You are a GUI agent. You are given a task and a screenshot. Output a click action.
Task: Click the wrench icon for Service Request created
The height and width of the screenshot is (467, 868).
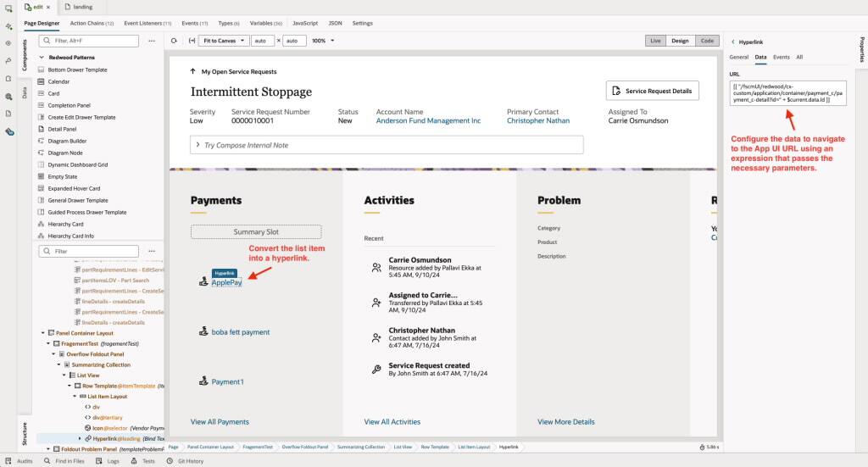(x=376, y=369)
